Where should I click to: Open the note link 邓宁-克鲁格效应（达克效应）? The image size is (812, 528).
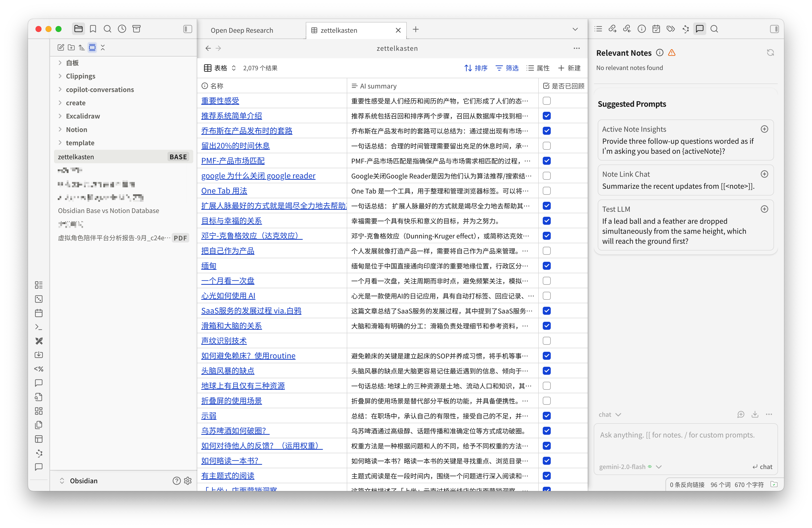(x=252, y=236)
